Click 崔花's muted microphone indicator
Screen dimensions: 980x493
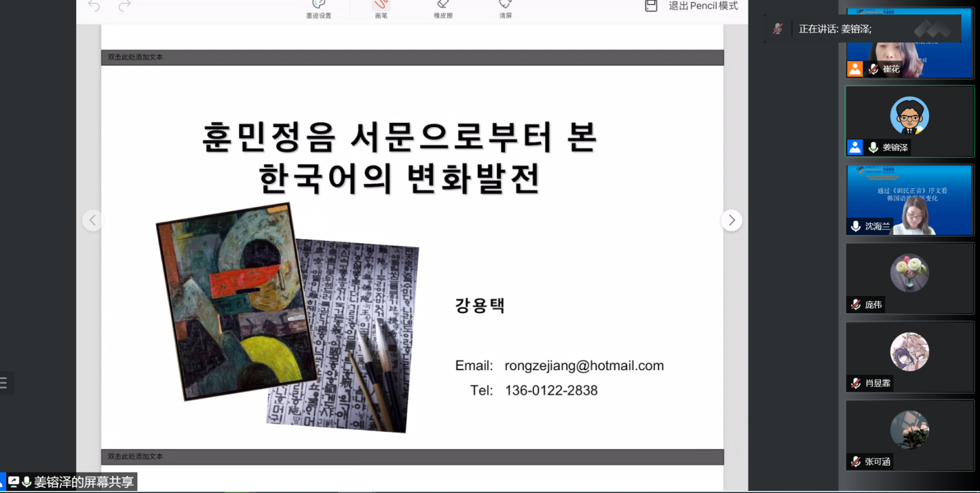pyautogui.click(x=873, y=69)
